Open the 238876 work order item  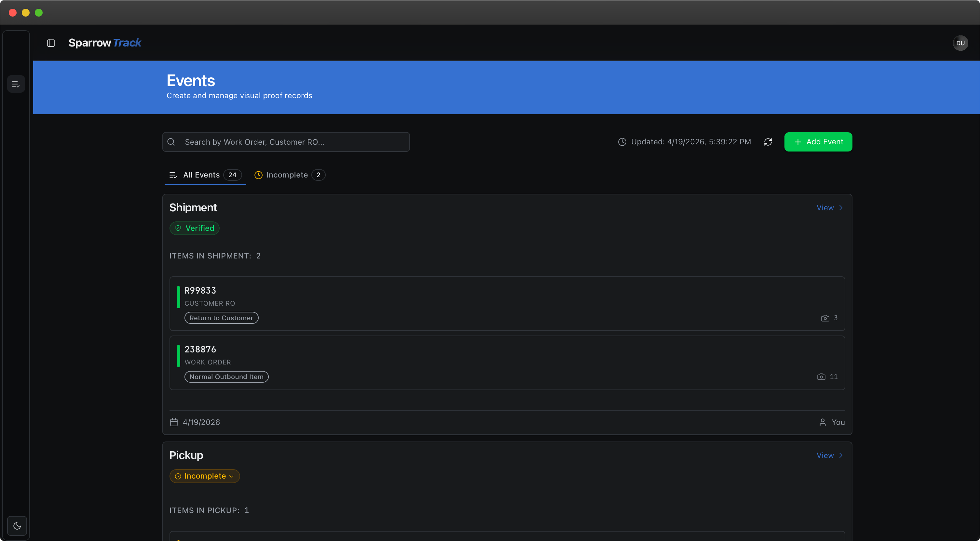[507, 363]
